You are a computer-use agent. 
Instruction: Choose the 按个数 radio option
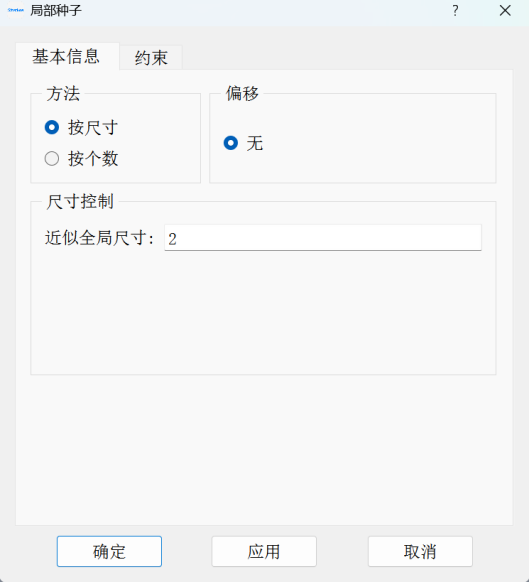[52, 158]
